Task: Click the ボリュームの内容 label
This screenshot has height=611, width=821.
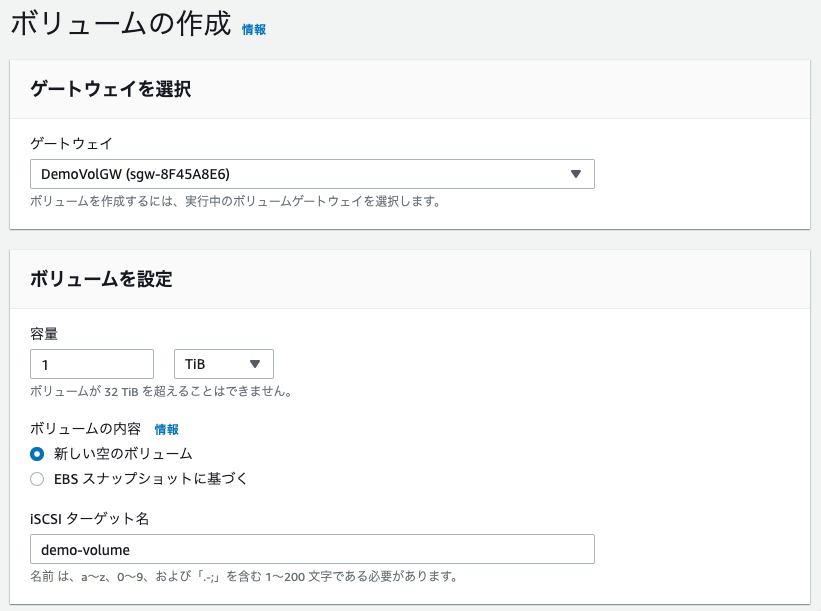Action: (85, 429)
